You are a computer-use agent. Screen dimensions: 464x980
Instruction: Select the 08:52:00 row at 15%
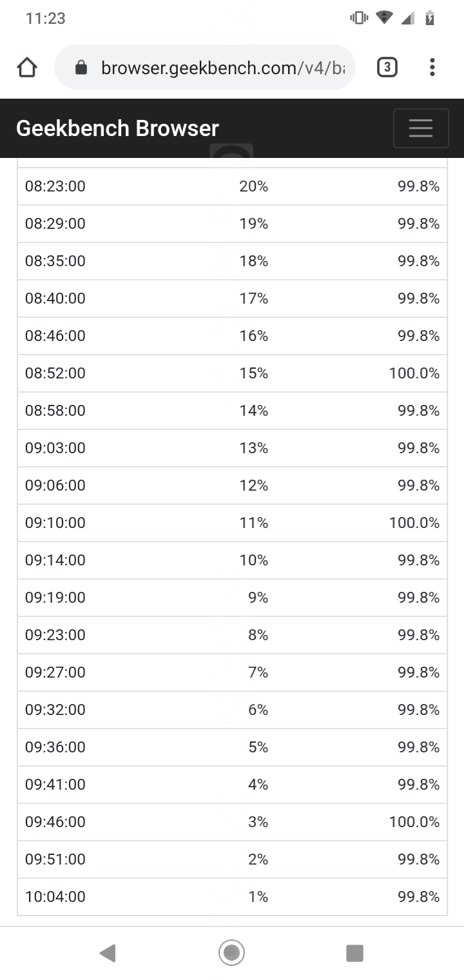(232, 373)
